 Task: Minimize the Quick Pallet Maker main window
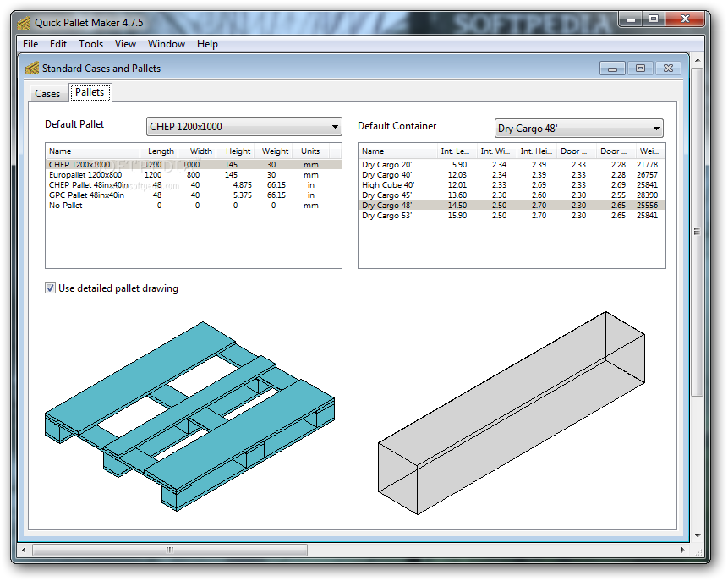point(631,19)
